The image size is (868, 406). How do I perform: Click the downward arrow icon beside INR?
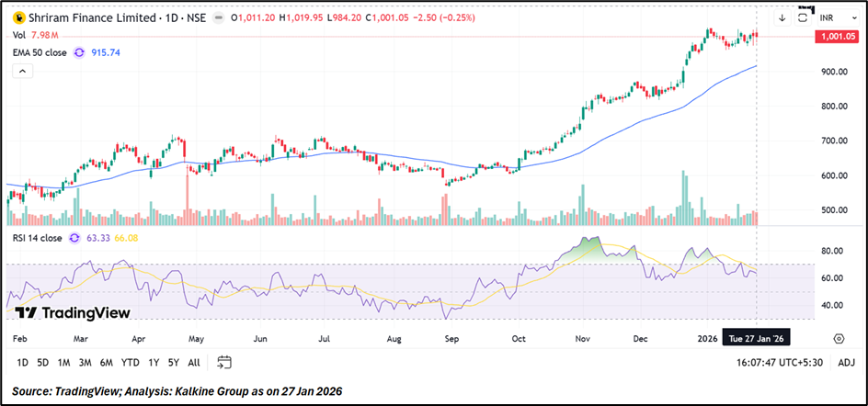tap(782, 17)
